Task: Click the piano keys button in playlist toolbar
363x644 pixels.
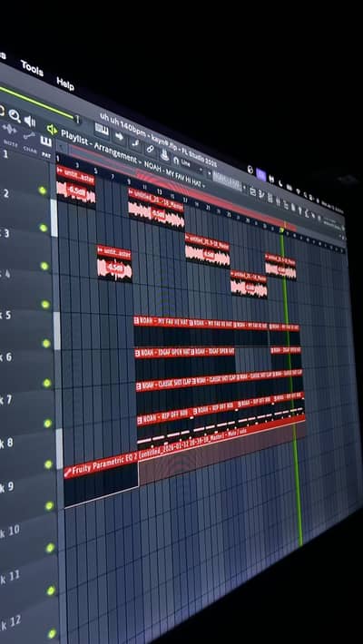Action: [102, 129]
